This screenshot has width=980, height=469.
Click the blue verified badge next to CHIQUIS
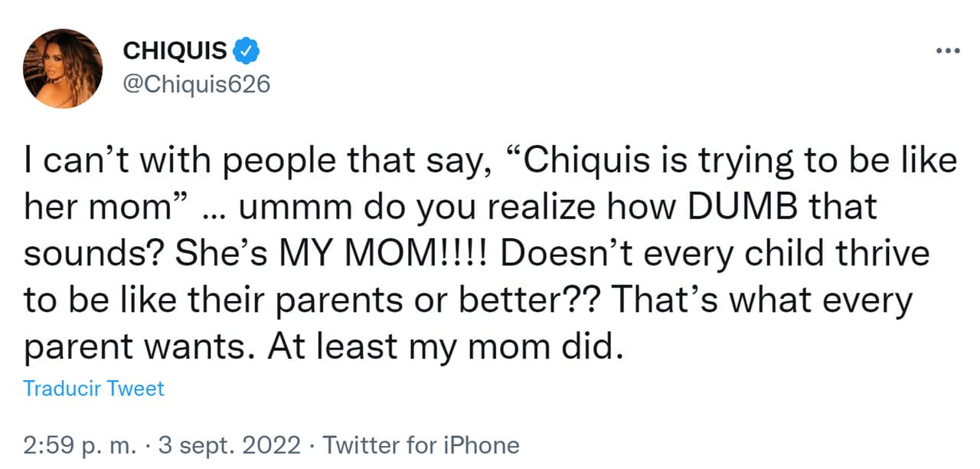coord(245,49)
